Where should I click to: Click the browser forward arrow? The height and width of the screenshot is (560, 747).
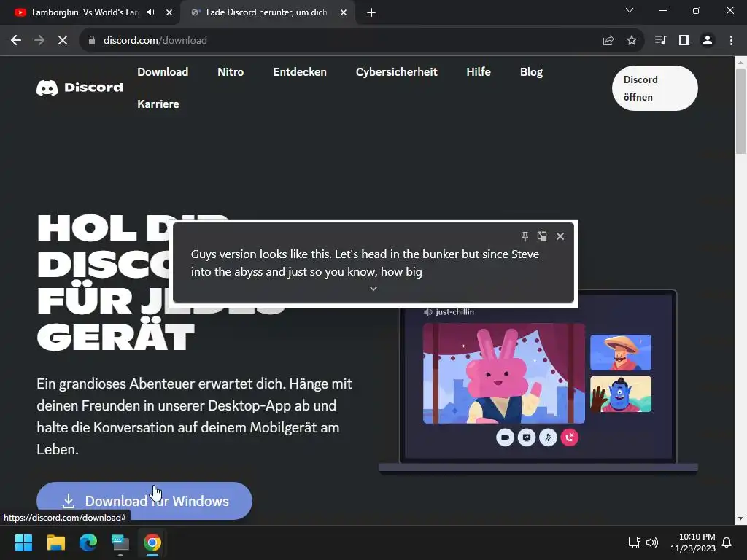pyautogui.click(x=39, y=41)
